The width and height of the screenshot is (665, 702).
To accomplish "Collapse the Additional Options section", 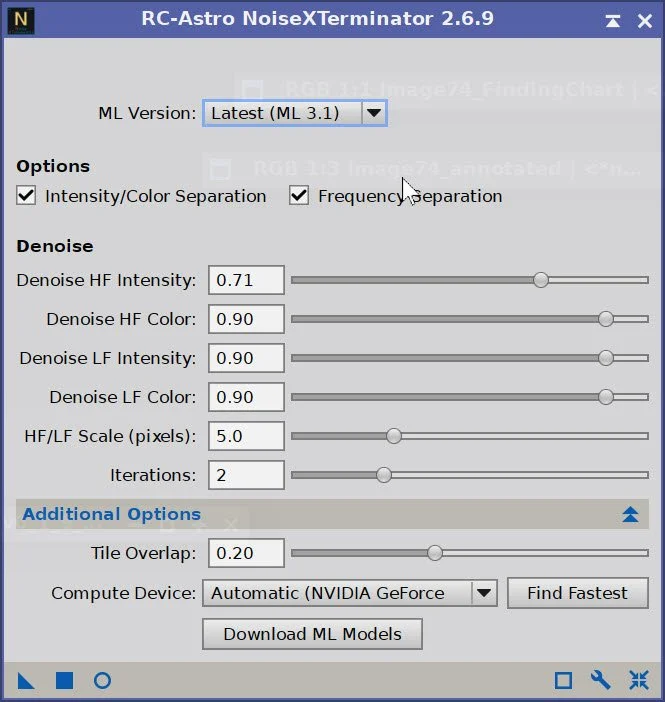I will pos(630,514).
